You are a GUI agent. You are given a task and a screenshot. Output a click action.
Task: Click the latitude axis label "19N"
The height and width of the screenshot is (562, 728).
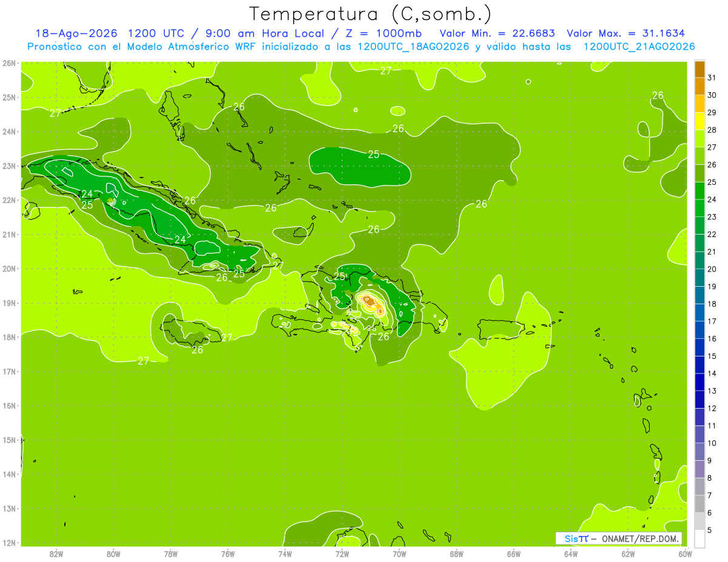coord(9,303)
